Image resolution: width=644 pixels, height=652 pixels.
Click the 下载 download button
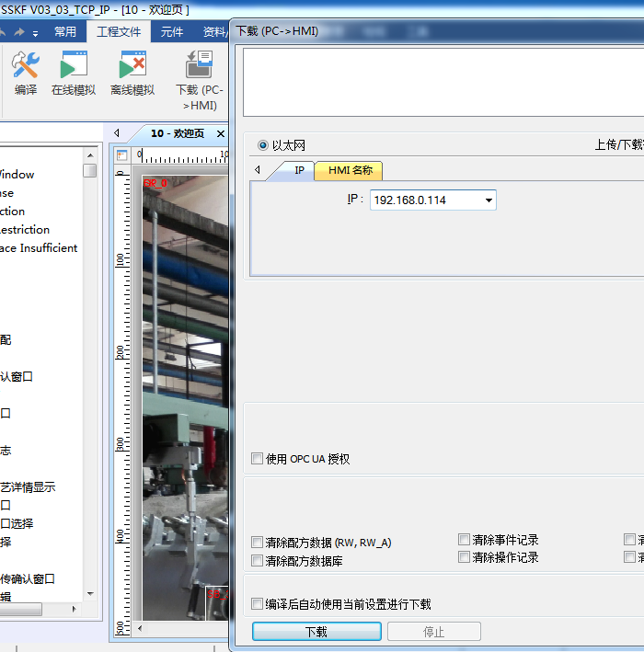click(x=316, y=632)
